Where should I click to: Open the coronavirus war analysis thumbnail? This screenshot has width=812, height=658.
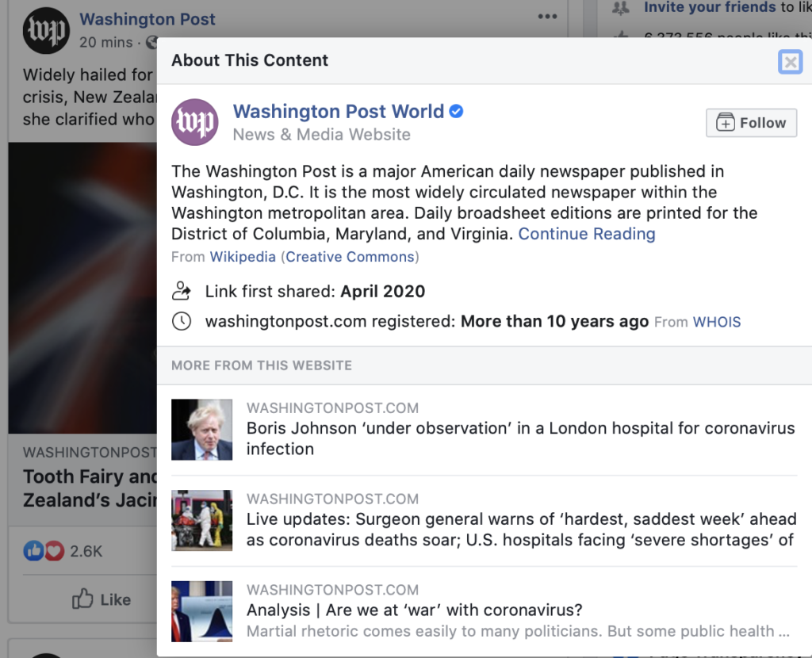coord(202,611)
